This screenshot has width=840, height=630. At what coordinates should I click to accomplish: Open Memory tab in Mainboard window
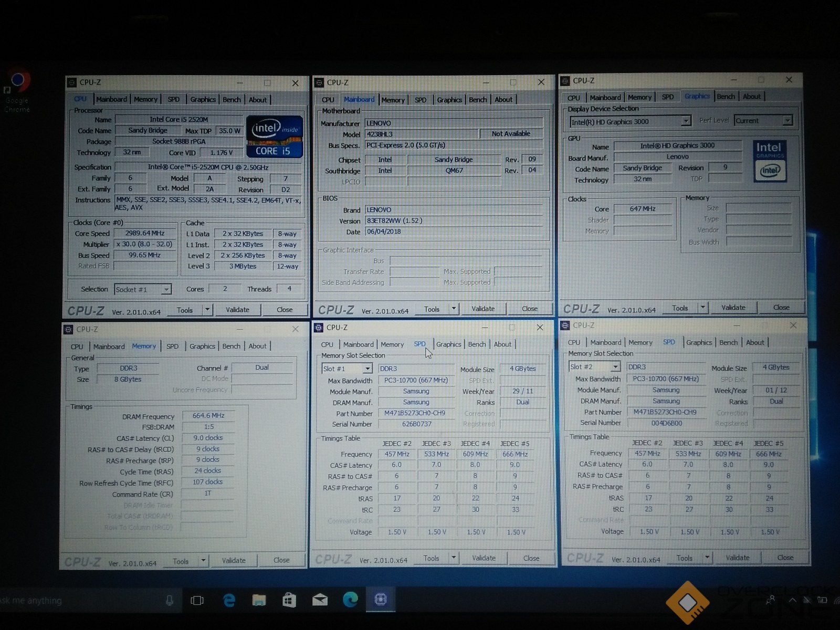point(393,100)
